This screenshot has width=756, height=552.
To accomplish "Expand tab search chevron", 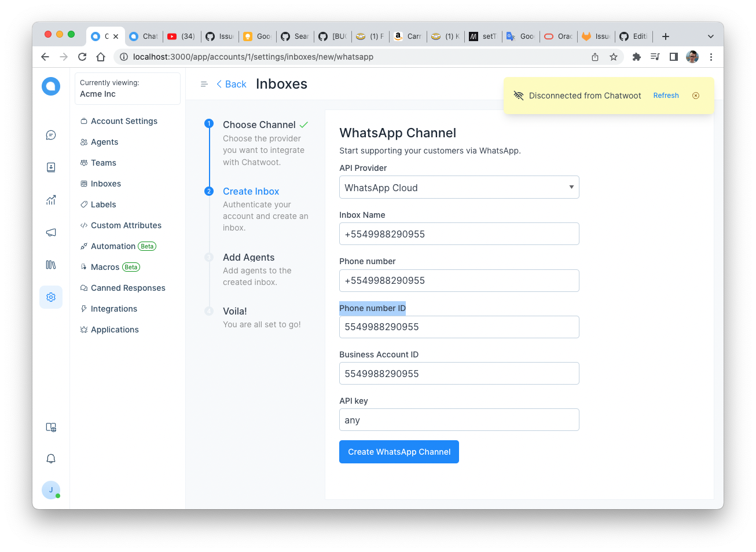I will (711, 36).
